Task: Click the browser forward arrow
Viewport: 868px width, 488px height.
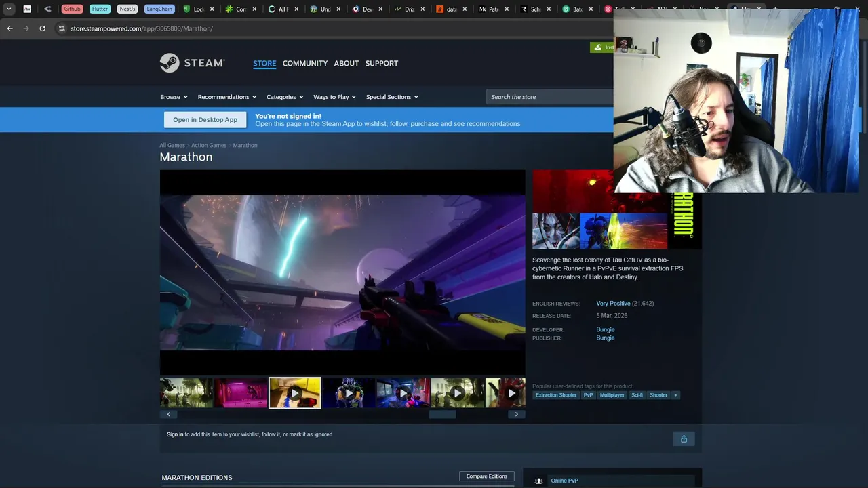Action: [26, 28]
